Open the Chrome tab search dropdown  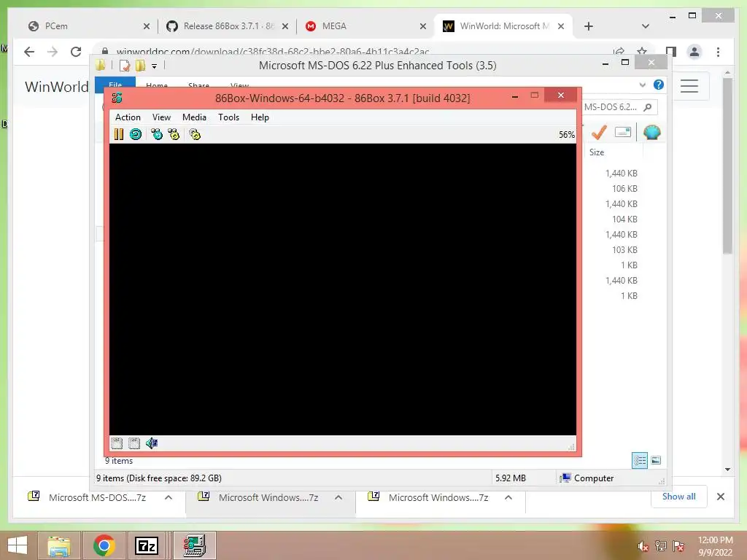pos(646,26)
